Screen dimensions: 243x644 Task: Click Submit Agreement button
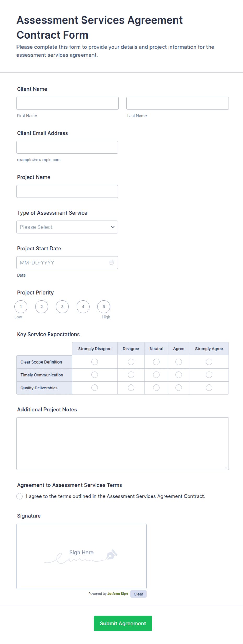click(123, 623)
